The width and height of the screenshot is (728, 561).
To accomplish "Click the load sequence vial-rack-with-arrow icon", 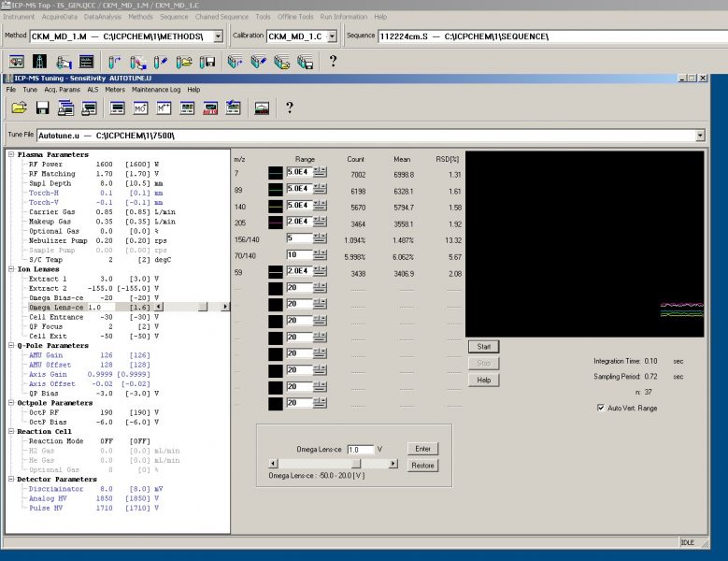I will [235, 62].
